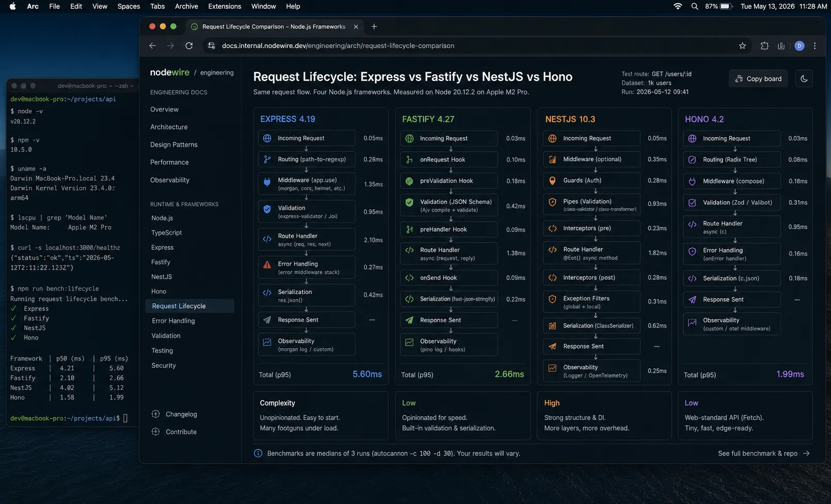The image size is (831, 504).
Task: Go to Design Patterns in sidebar
Action: point(174,144)
